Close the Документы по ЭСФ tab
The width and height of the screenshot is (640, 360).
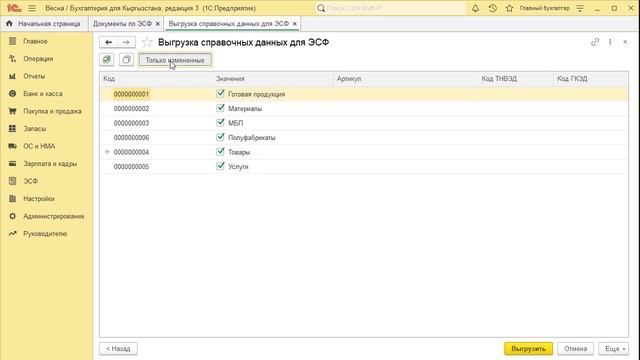click(x=158, y=24)
